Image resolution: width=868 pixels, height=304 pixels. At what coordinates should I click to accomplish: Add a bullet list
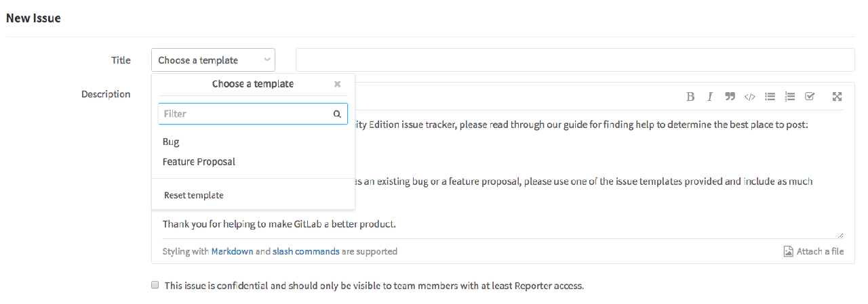click(x=770, y=96)
